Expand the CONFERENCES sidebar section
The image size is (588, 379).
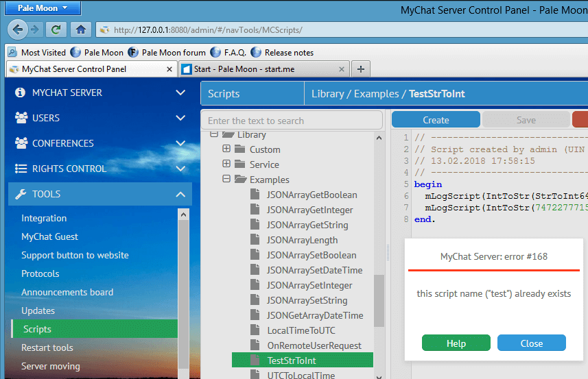[180, 143]
